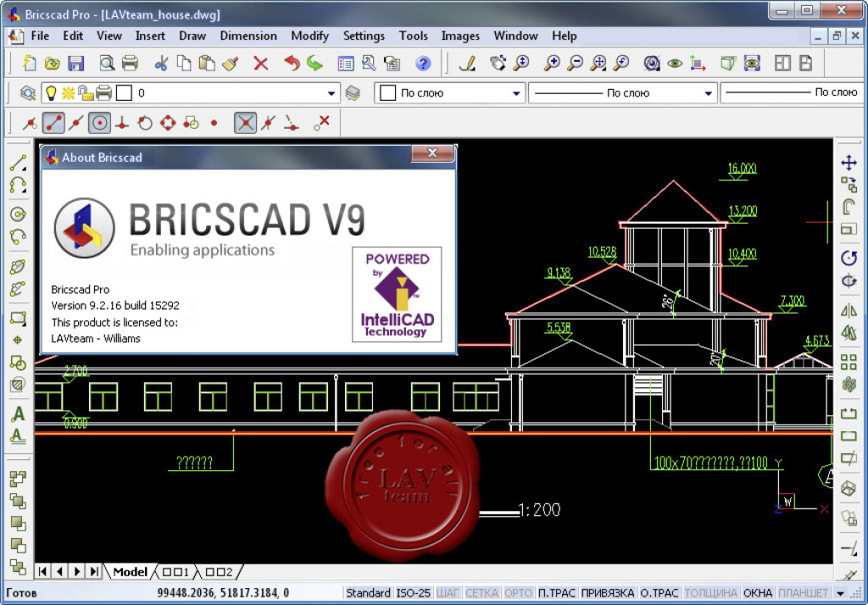
Task: Toggle ОРТО mode in status bar
Action: [x=518, y=593]
